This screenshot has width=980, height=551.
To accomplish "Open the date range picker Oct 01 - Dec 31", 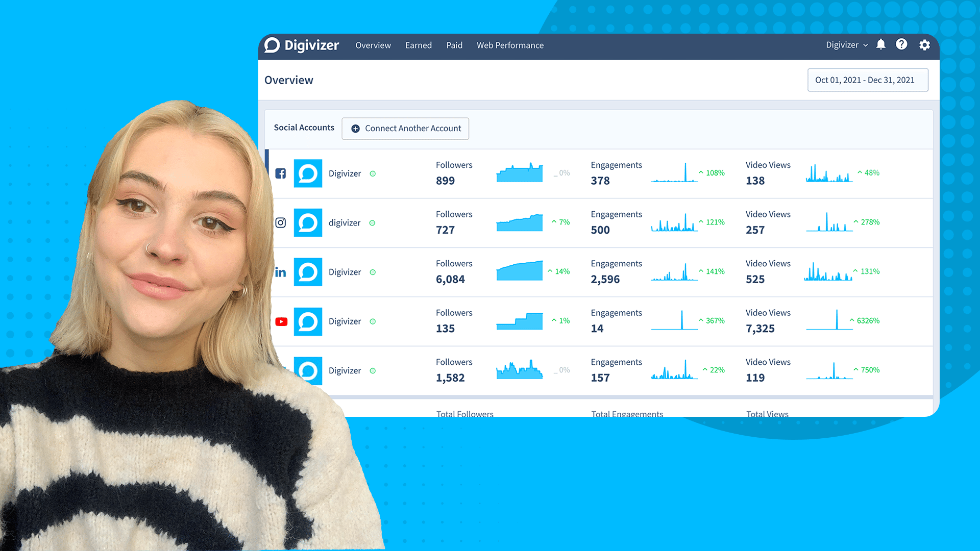I will click(868, 80).
